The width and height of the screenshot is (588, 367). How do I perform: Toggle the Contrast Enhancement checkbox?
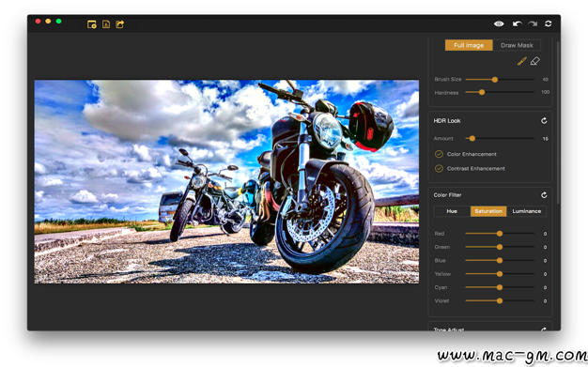coord(439,169)
